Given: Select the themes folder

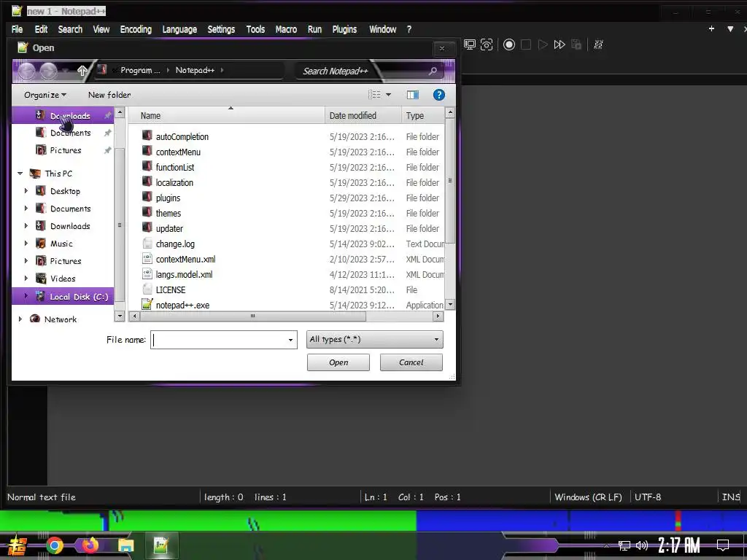Looking at the screenshot, I should [169, 213].
